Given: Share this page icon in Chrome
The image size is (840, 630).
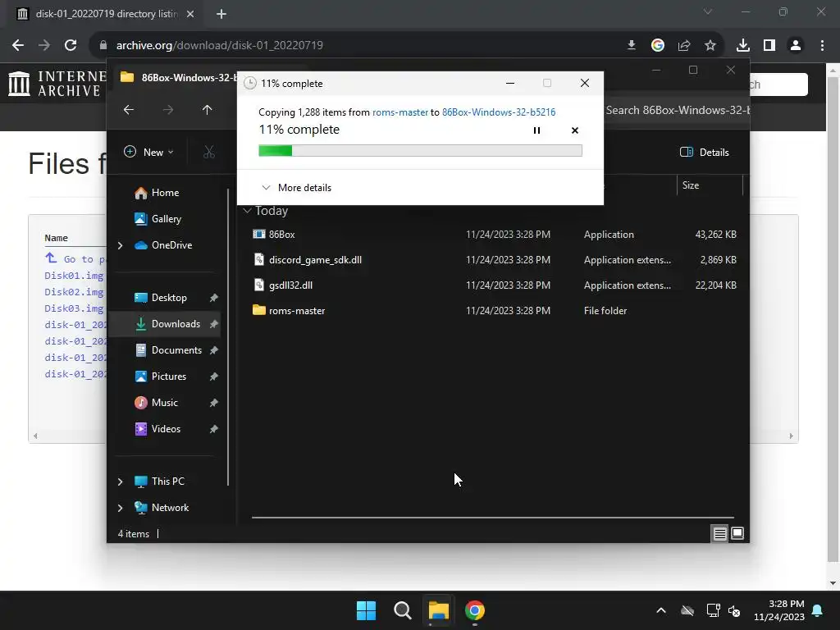Looking at the screenshot, I should pyautogui.click(x=684, y=45).
